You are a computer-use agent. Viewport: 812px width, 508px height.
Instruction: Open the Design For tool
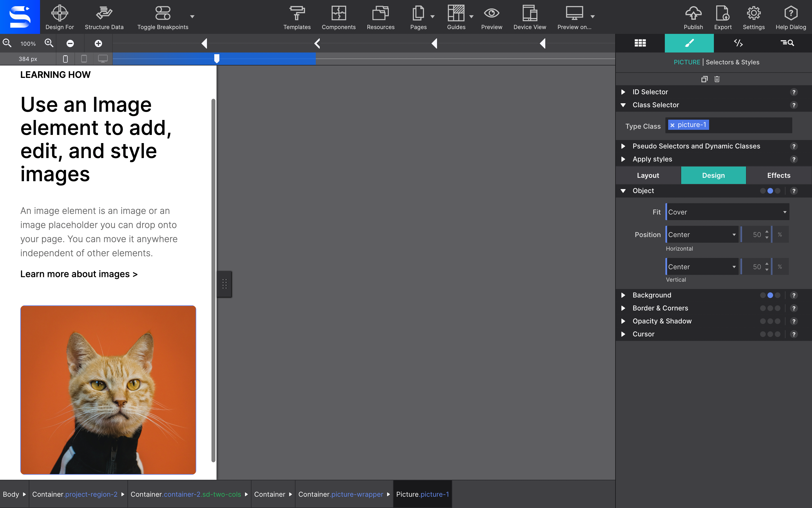[x=59, y=17]
